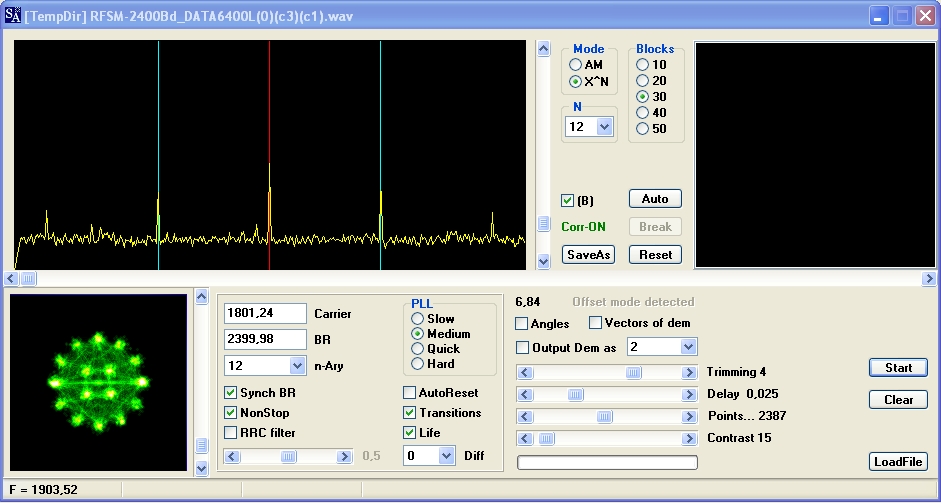
Task: Click spectrum vertical scrollbar up arrow
Action: [544, 48]
